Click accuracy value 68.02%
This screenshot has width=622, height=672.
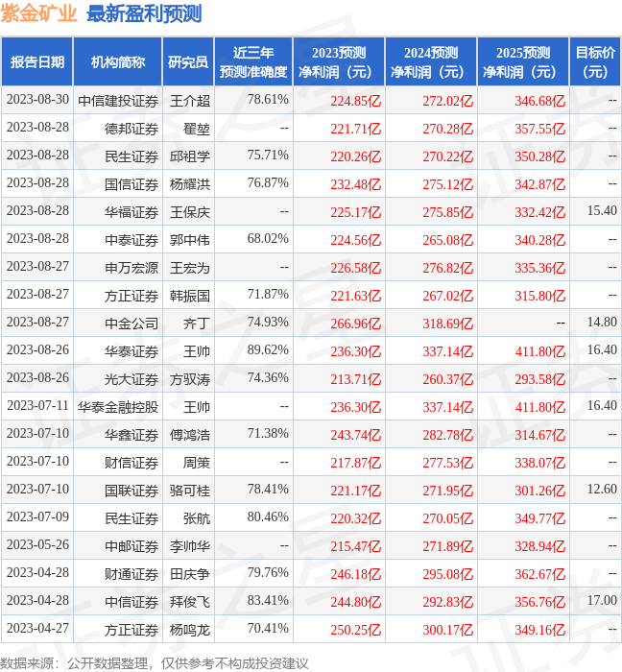[x=268, y=239]
